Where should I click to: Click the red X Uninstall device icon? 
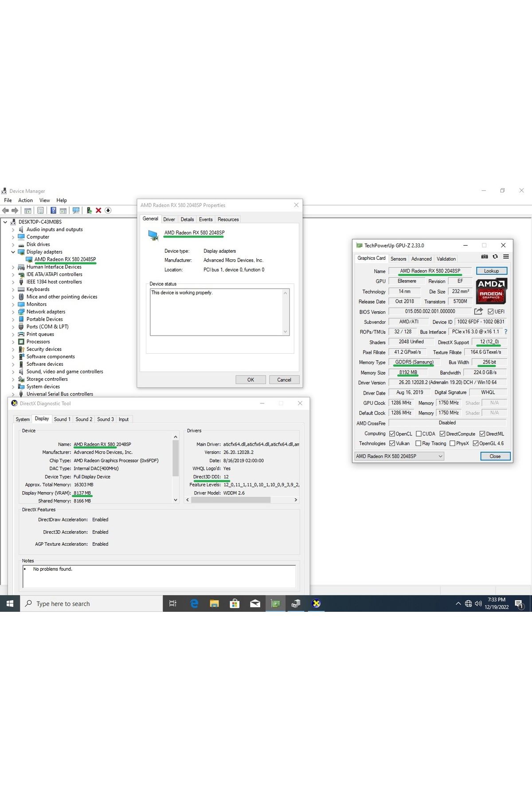pyautogui.click(x=98, y=211)
